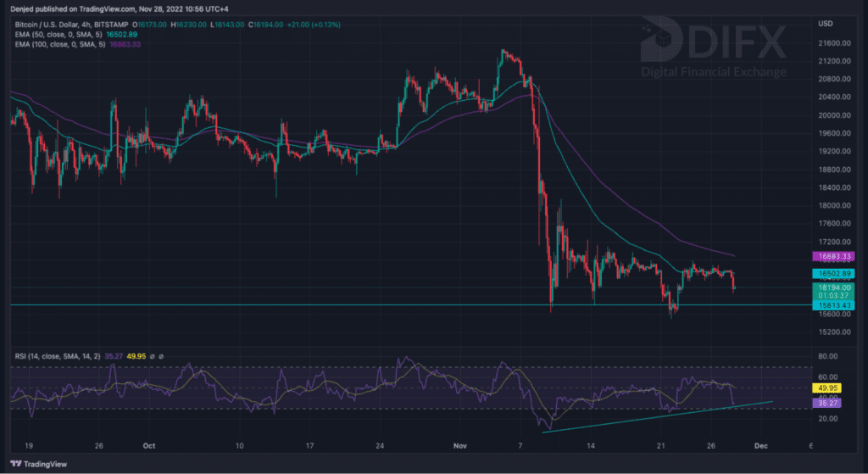Click the yellow 49.95 RSI value tag
This screenshot has height=474, width=868.
[826, 388]
